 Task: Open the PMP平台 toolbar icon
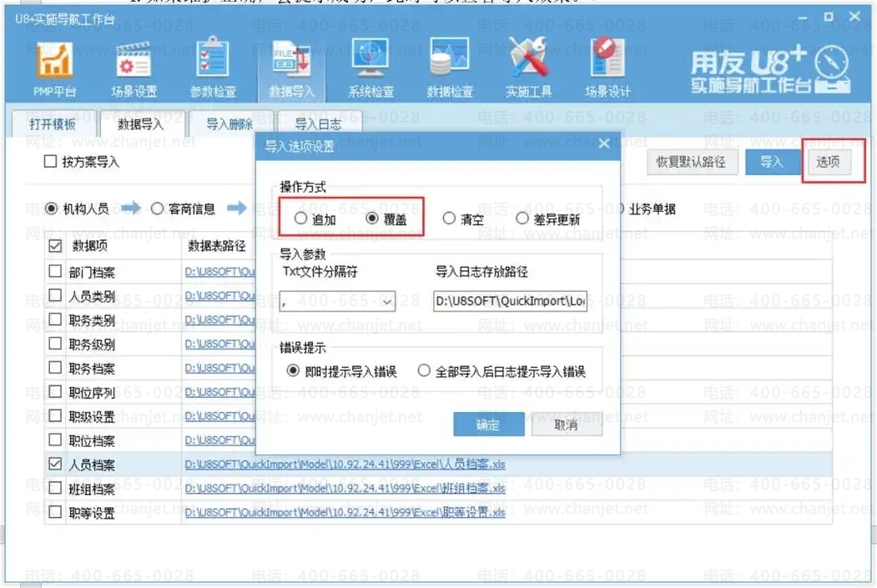click(54, 67)
